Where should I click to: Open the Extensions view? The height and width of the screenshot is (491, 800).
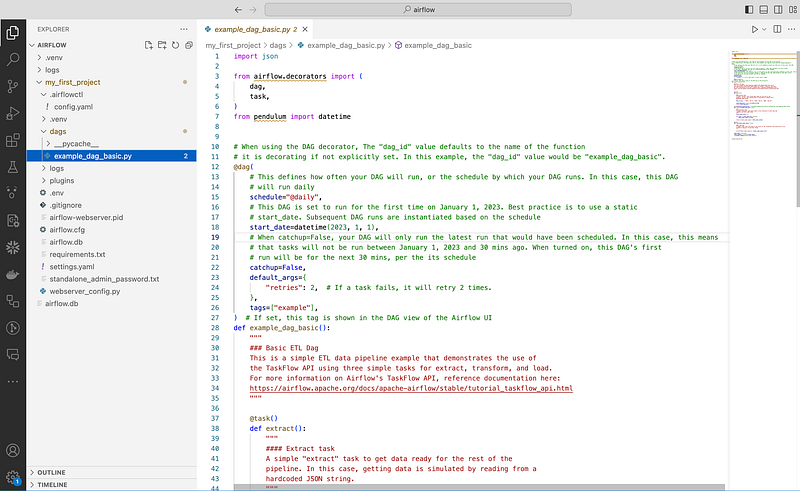click(13, 140)
